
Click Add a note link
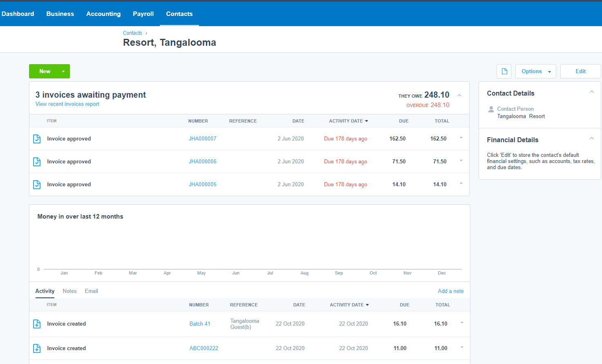click(450, 291)
